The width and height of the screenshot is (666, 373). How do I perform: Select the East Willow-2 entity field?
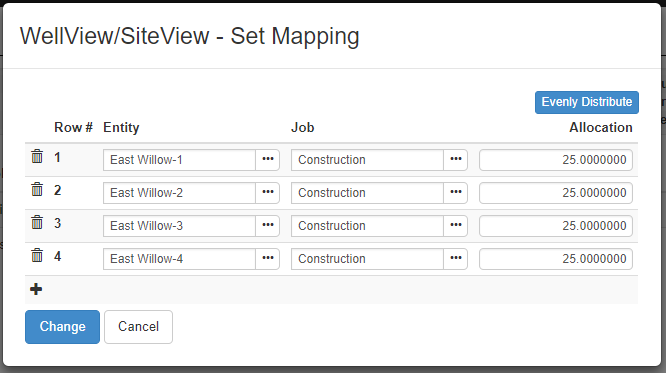tap(179, 193)
